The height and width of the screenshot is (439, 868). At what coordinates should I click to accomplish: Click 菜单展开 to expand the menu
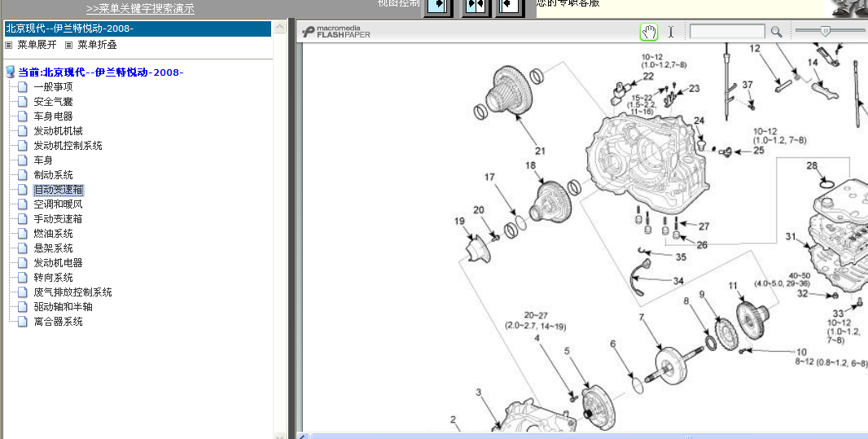tap(37, 46)
